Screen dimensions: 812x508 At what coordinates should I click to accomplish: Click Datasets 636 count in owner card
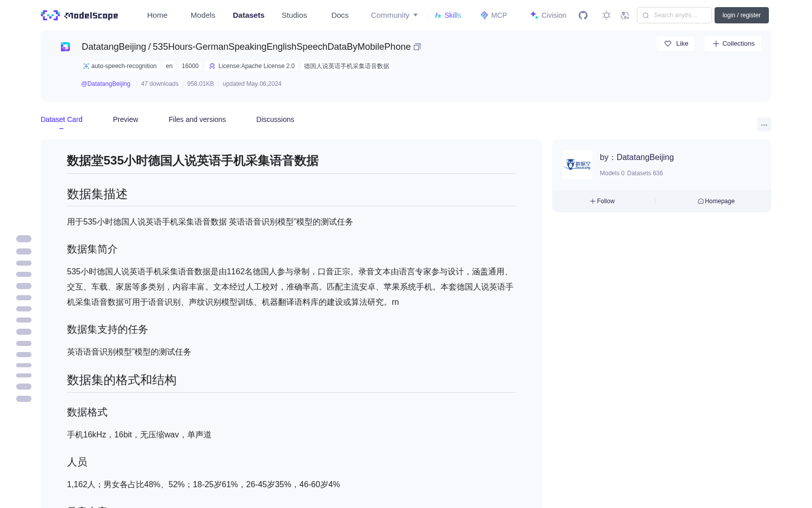tap(645, 173)
